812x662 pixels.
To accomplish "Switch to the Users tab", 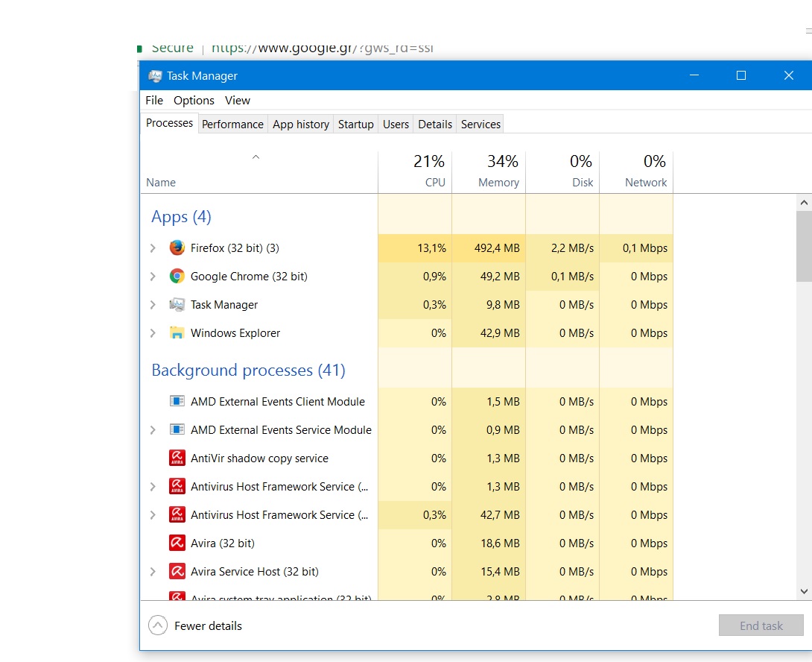I will pyautogui.click(x=396, y=124).
